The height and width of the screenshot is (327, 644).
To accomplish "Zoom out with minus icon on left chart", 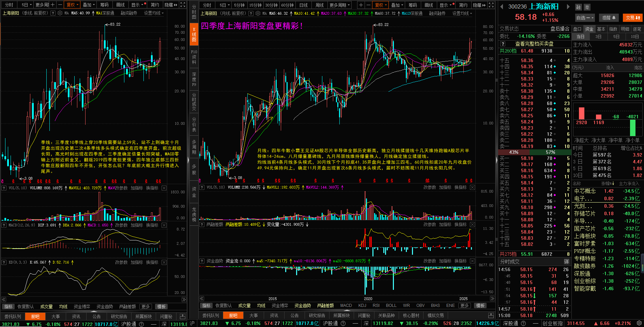I will (x=60, y=5).
